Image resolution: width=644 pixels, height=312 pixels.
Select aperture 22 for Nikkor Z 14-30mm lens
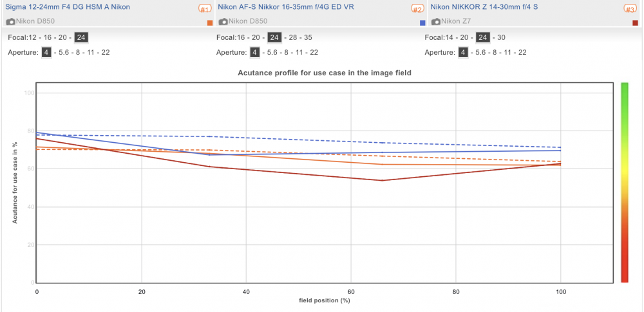[x=522, y=53]
